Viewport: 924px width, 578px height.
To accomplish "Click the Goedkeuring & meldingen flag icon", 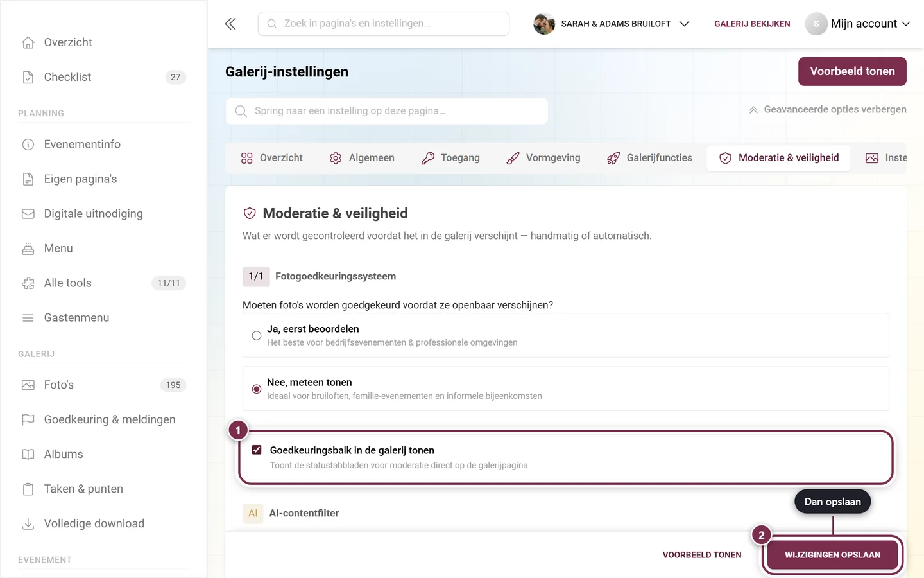I will click(28, 420).
